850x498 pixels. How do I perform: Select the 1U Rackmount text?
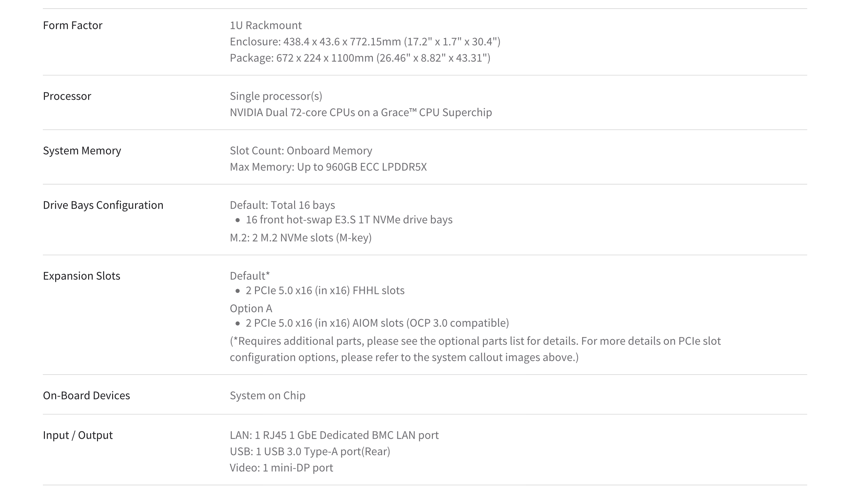pos(266,25)
